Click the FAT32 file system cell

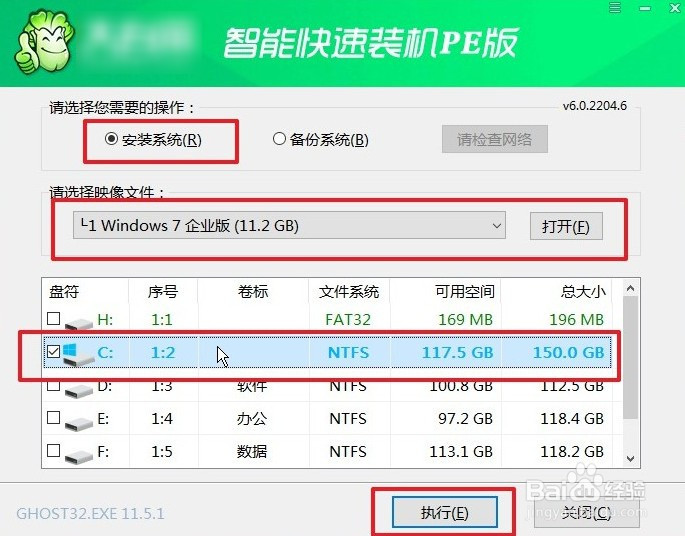(348, 319)
